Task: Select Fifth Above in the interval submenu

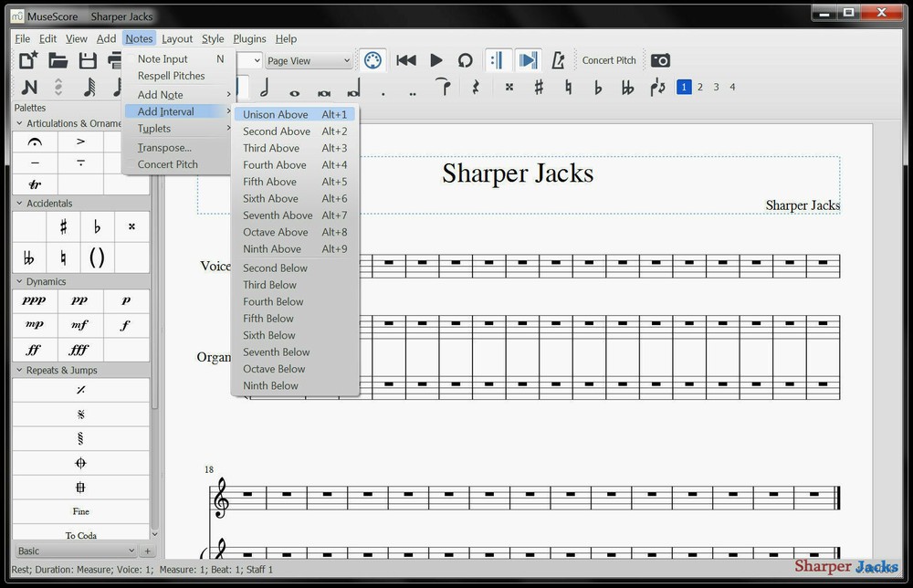Action: tap(270, 181)
